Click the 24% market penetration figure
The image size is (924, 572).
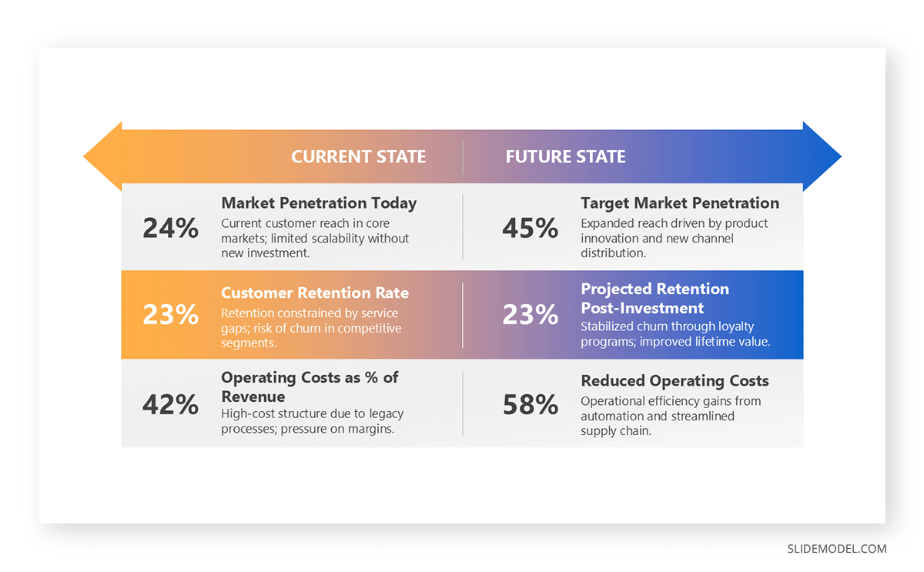tap(170, 228)
